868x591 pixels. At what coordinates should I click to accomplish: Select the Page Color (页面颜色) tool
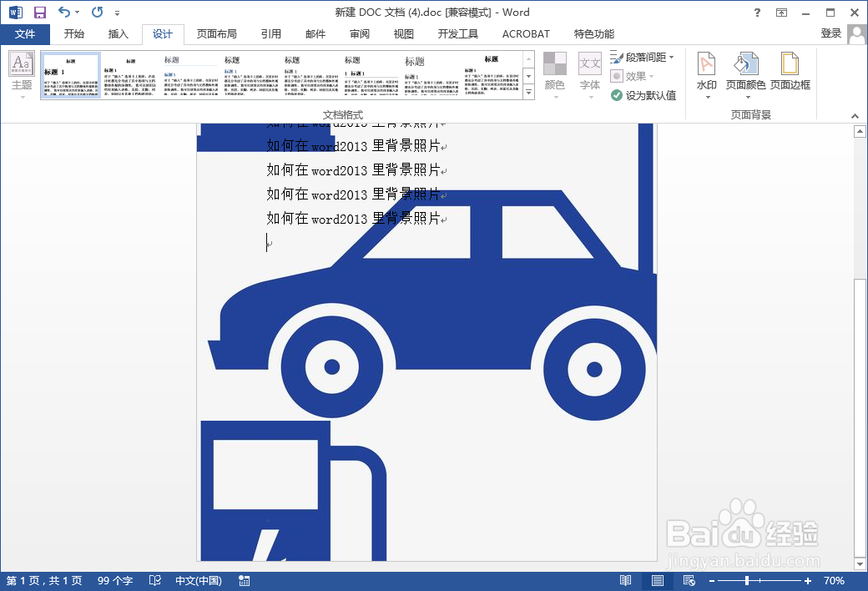coord(745,75)
